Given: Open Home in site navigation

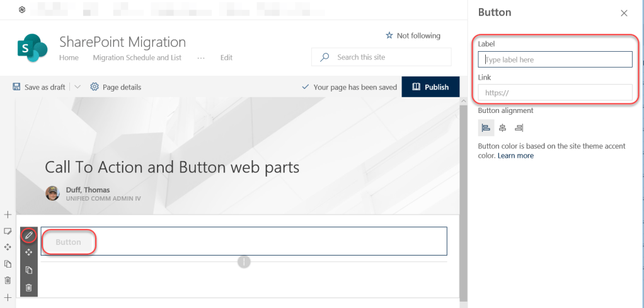Looking at the screenshot, I should [69, 57].
